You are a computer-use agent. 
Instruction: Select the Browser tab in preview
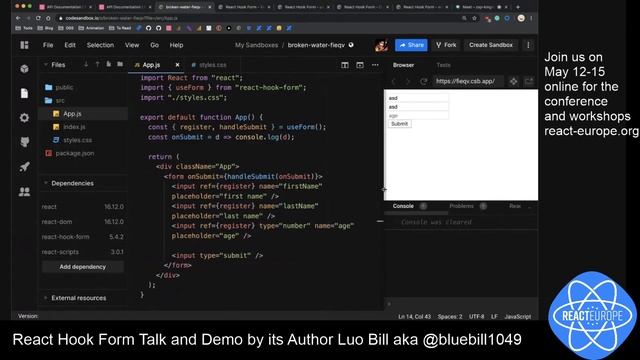tap(403, 65)
